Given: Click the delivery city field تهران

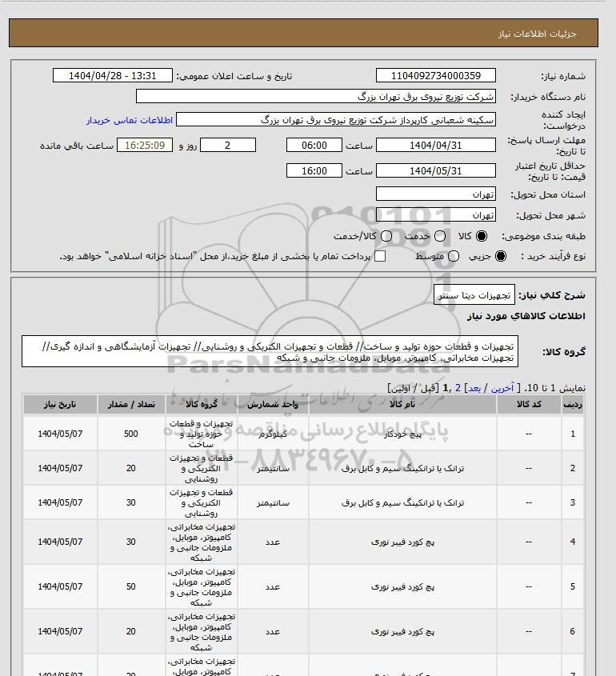Looking at the screenshot, I should point(436,214).
